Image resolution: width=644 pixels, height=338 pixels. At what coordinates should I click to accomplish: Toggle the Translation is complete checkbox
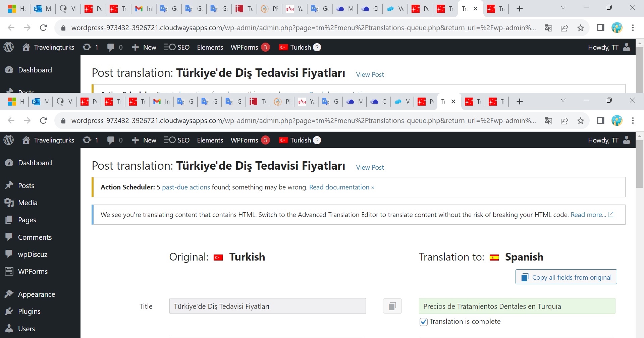(x=424, y=322)
